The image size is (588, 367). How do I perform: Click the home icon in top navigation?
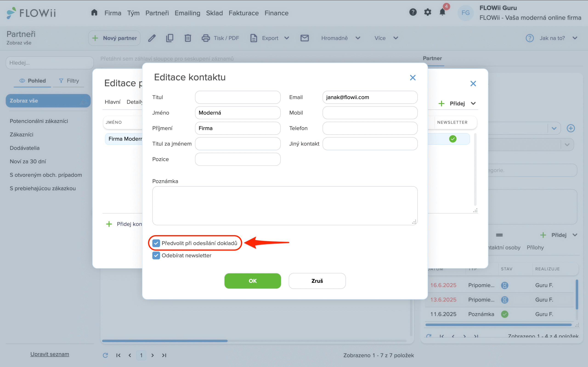pyautogui.click(x=94, y=12)
